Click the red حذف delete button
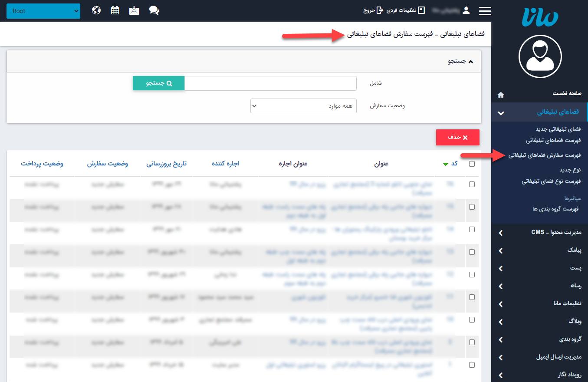The width and height of the screenshot is (588, 382). tap(457, 137)
